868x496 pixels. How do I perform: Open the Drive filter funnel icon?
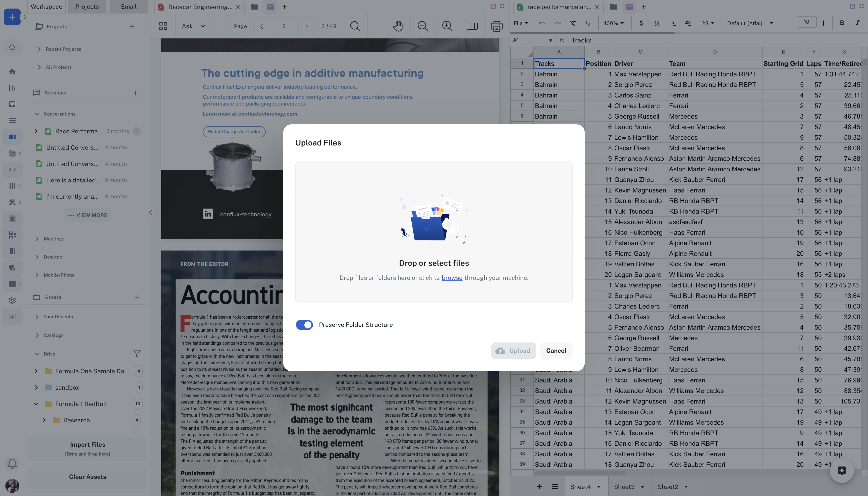click(137, 354)
